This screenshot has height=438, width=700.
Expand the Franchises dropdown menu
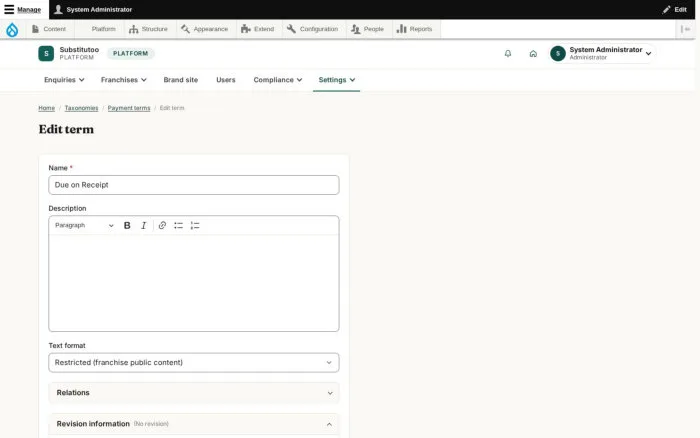[124, 80]
